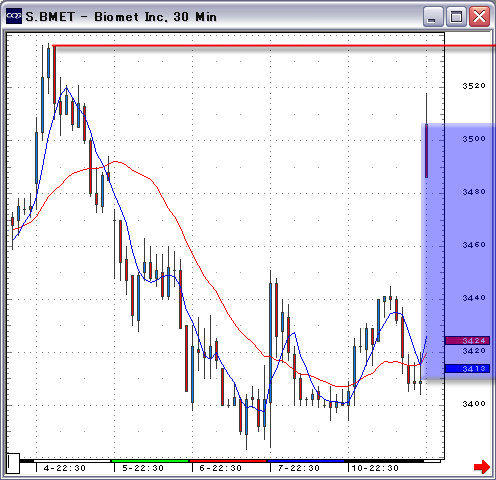Click the red session bar on time axis

click(228, 461)
